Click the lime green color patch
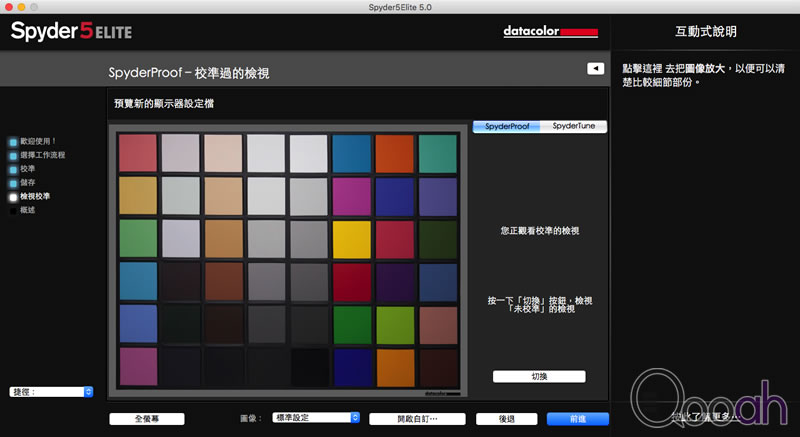The image size is (800, 437). [x=395, y=325]
